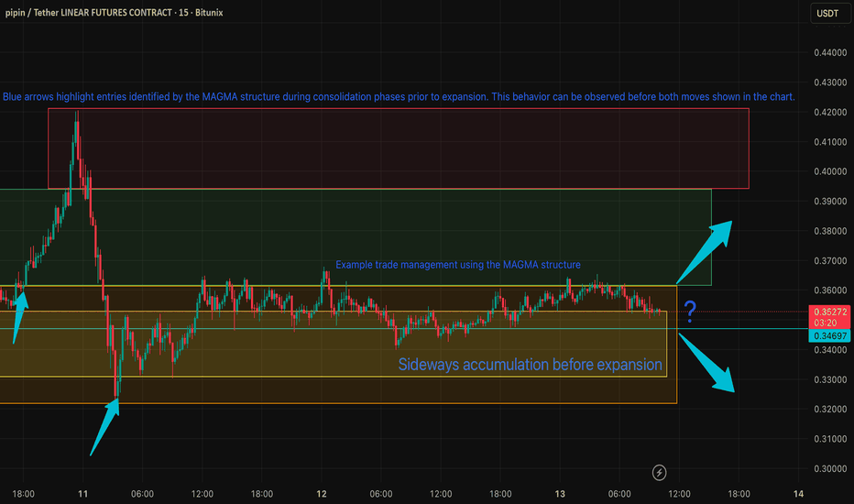Click the pipin / Tether chart title

coord(114,13)
